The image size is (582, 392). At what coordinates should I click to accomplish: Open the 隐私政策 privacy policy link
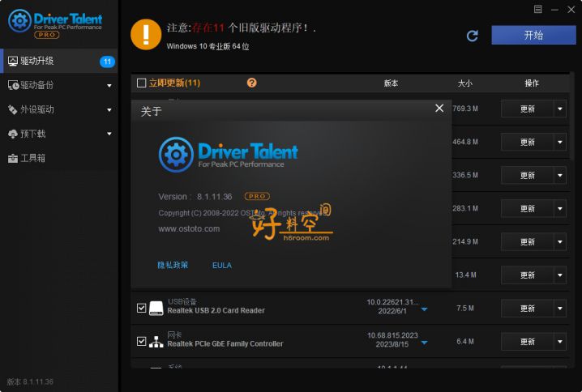[173, 265]
